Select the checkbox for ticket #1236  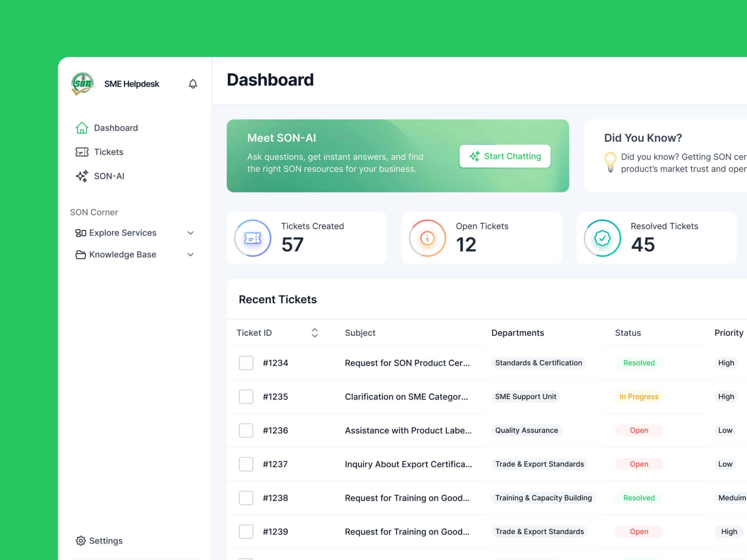pyautogui.click(x=246, y=430)
